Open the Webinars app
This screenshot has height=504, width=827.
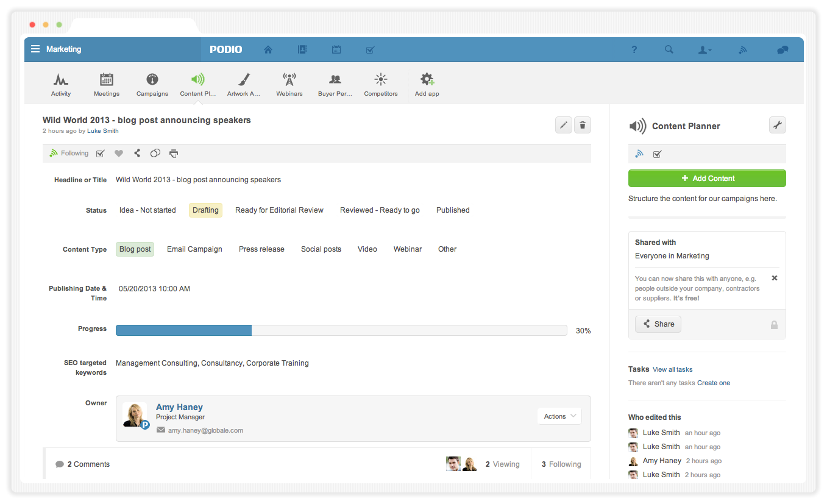289,84
